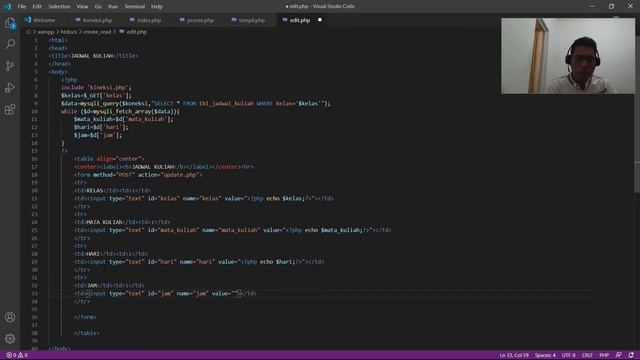This screenshot has width=640, height=360.
Task: Click the table align="center" line
Action: (109, 159)
